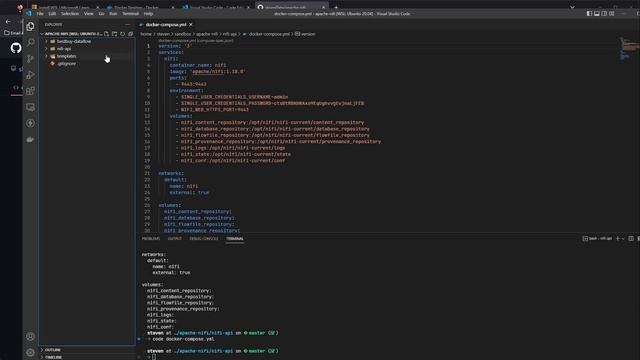Click the terminal prompt input line
640x360 pixels.
coord(154,357)
